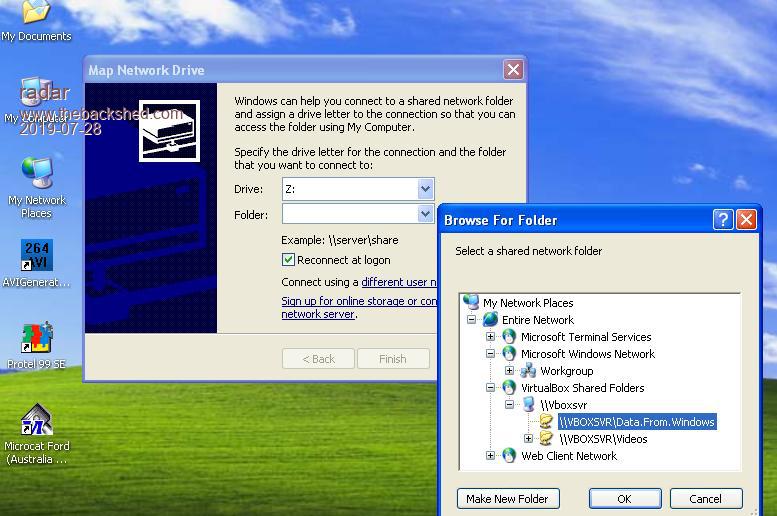Click into the Folder text field

tap(349, 214)
